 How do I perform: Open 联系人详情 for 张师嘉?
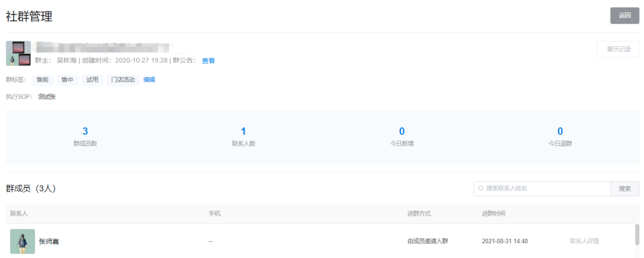[584, 241]
